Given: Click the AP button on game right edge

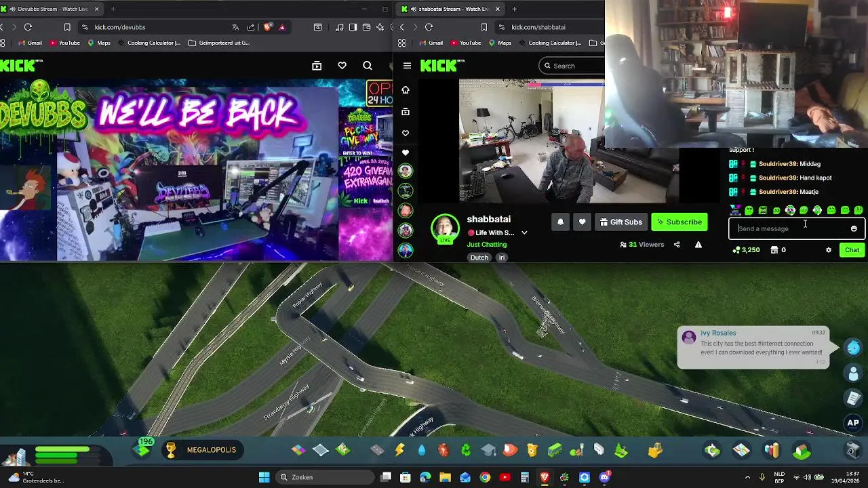Looking at the screenshot, I should pos(853,423).
